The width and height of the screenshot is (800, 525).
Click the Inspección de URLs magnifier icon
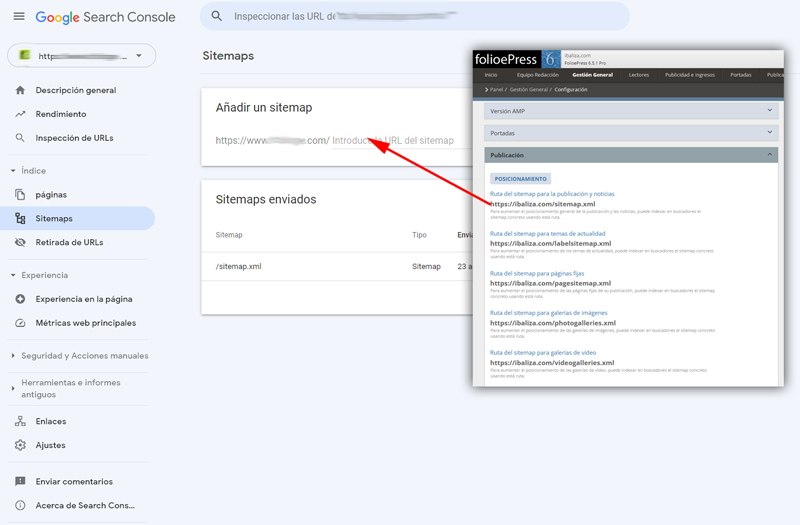click(20, 138)
